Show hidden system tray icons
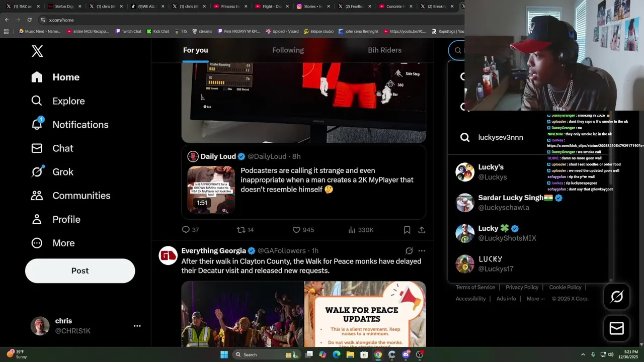This screenshot has width=644, height=362. [x=583, y=354]
